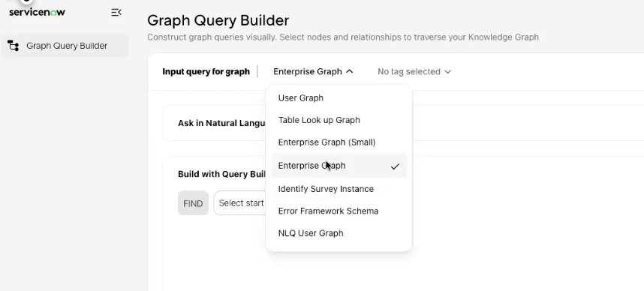Open Graph Query Builder in sidebar
644x291 pixels.
coord(65,46)
